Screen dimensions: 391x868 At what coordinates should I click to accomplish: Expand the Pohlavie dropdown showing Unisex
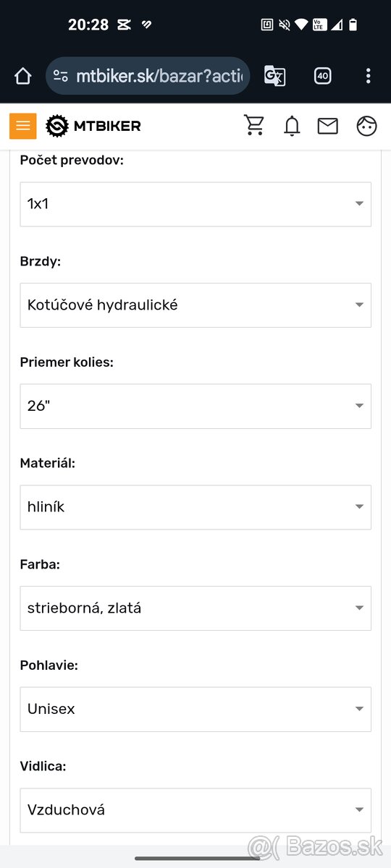(x=195, y=709)
